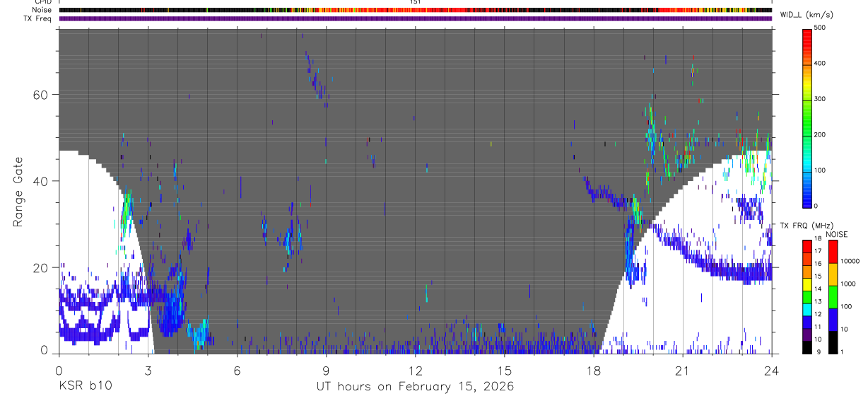Click the green 100 swatch in NOISE legend
Screen dimensions: 868x401
pos(833,297)
